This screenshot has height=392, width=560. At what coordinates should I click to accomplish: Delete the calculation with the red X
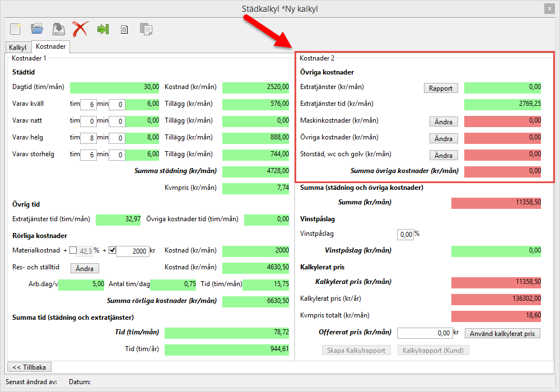81,29
